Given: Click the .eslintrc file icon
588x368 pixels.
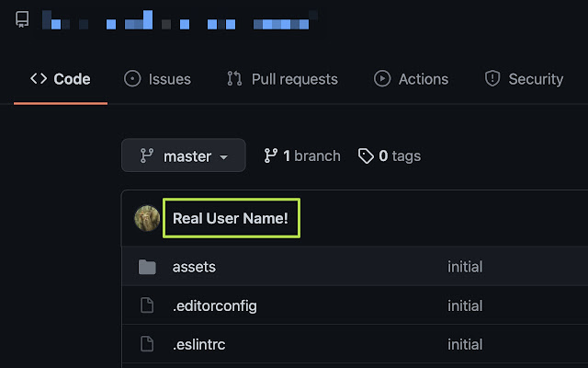Looking at the screenshot, I should point(147,345).
